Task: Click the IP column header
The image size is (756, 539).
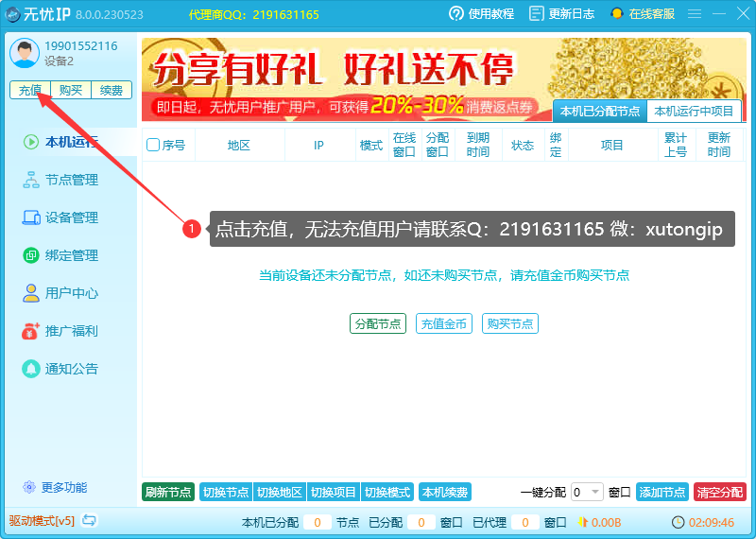Action: tap(319, 145)
